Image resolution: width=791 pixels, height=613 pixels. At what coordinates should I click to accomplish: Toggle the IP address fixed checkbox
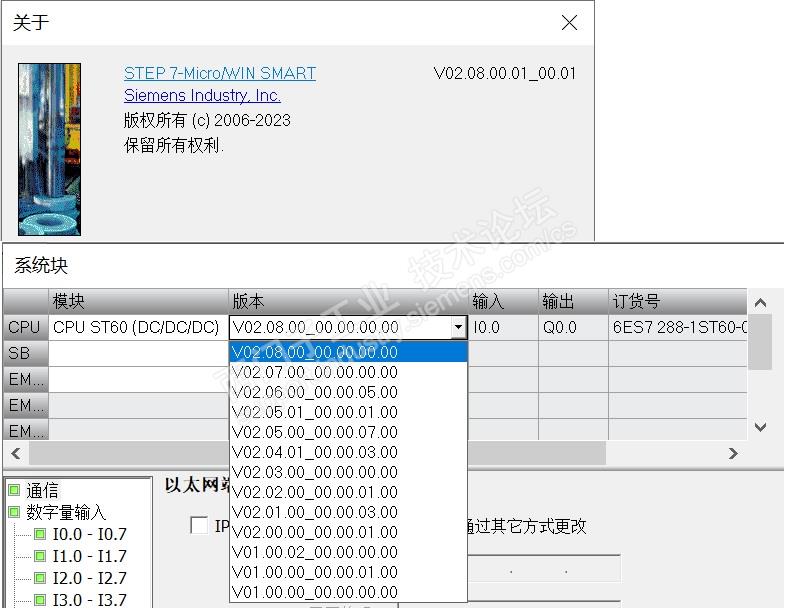pyautogui.click(x=199, y=525)
